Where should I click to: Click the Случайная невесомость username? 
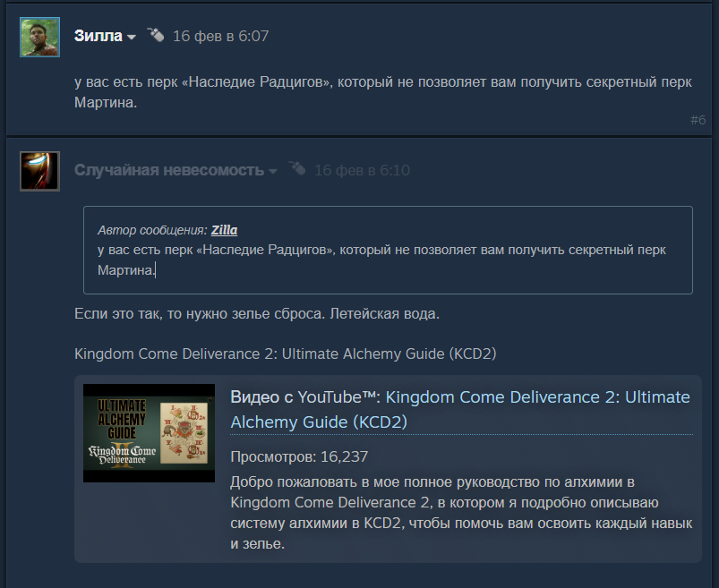tap(169, 170)
